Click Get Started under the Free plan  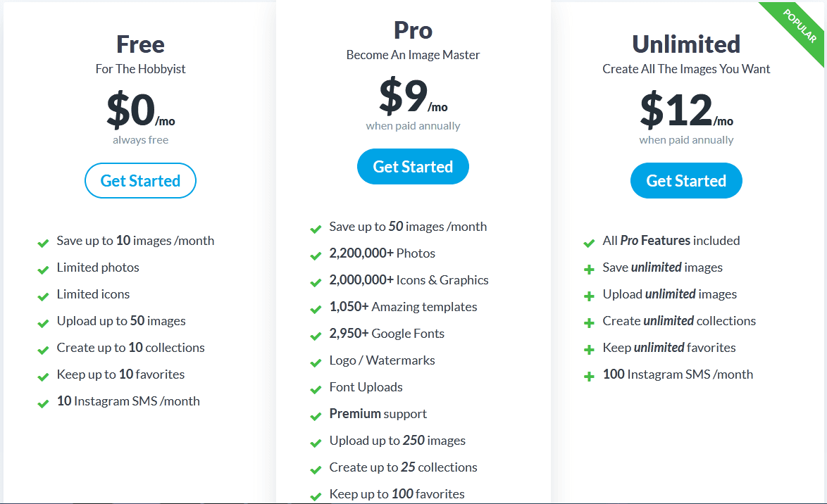click(140, 180)
